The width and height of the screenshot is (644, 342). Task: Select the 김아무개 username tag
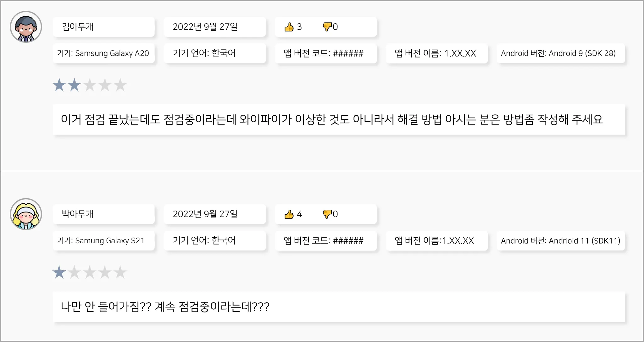(104, 27)
